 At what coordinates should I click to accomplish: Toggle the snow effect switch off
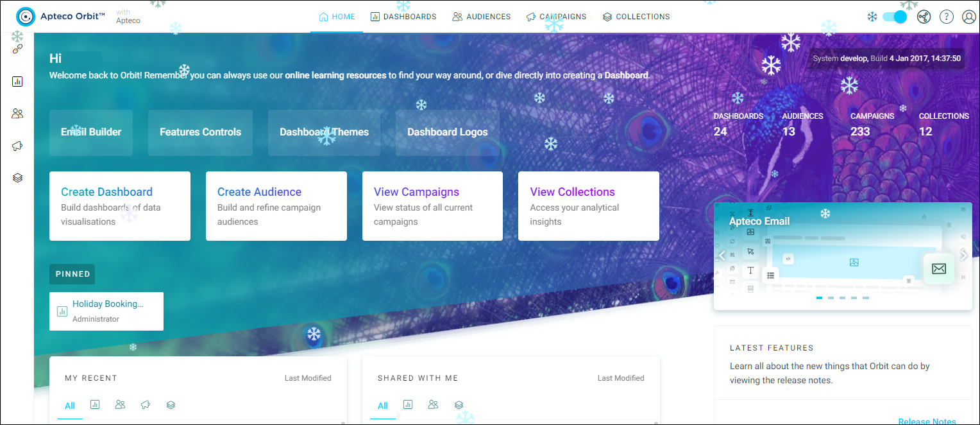tap(895, 17)
